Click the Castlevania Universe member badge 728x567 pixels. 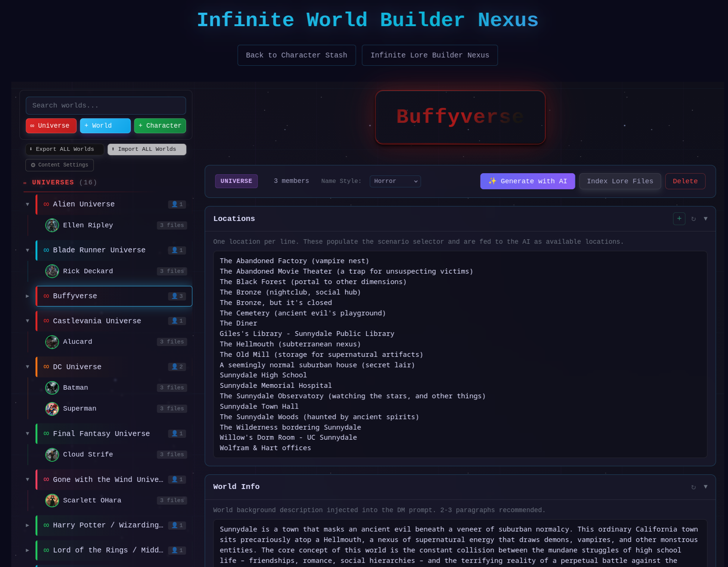(x=177, y=321)
